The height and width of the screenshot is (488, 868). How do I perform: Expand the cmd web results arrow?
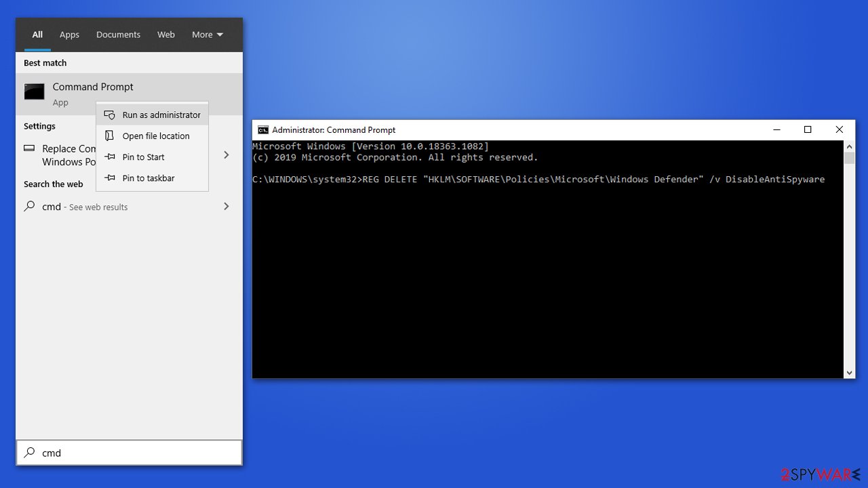coord(226,206)
